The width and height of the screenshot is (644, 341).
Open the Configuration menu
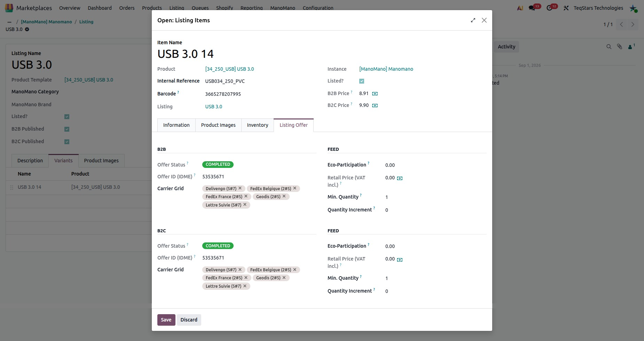[318, 8]
